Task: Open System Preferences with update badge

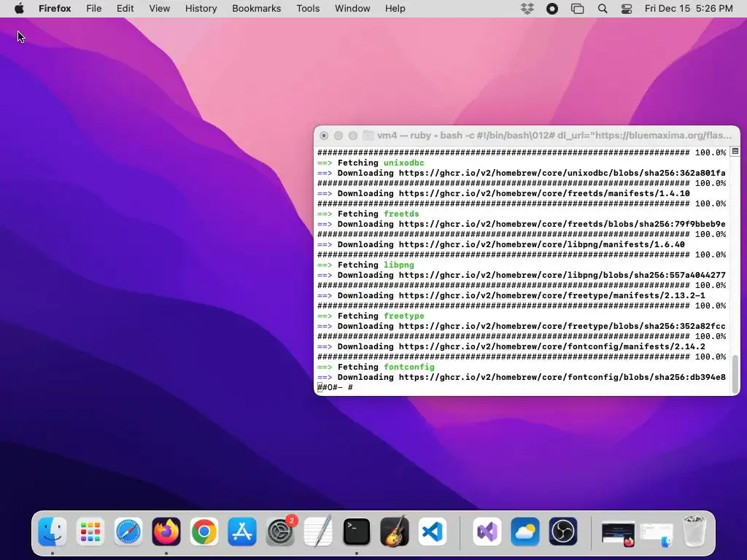Action: coord(281,532)
